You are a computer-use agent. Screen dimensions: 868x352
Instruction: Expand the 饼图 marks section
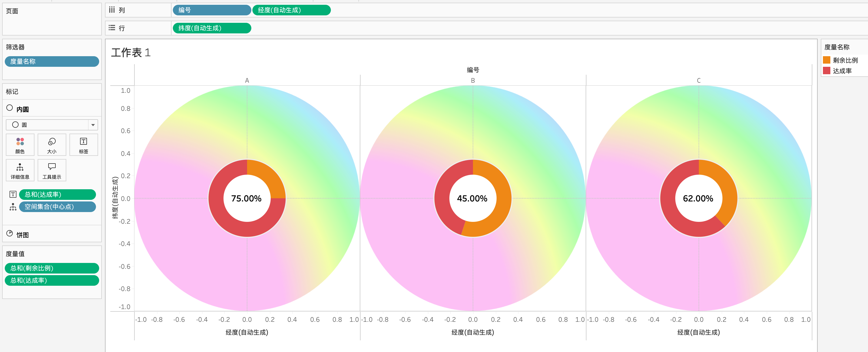pos(22,234)
